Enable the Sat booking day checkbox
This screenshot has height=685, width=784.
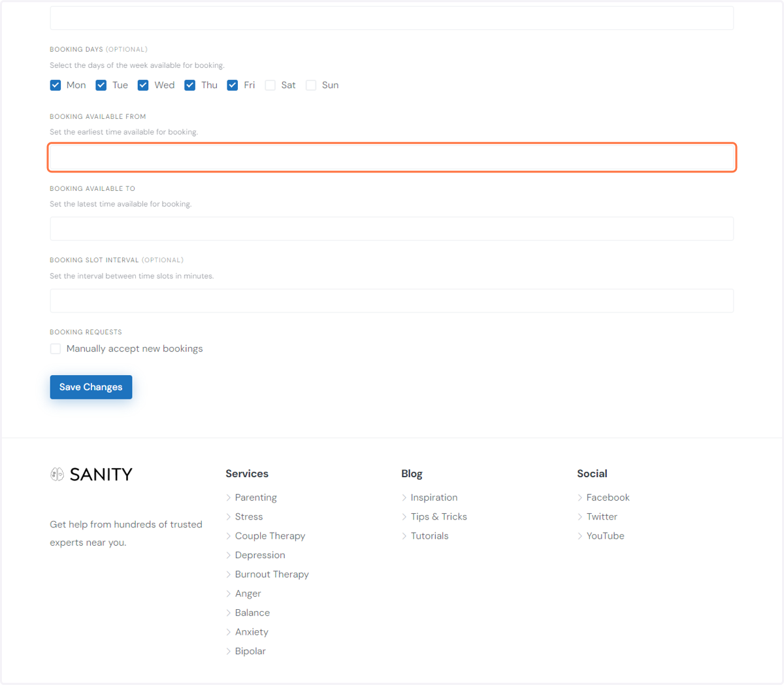point(270,86)
